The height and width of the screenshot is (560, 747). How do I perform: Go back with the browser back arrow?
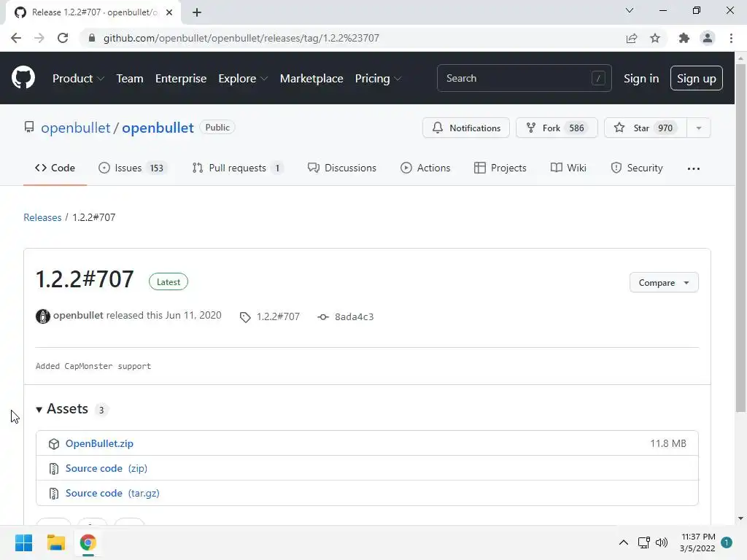click(x=16, y=38)
